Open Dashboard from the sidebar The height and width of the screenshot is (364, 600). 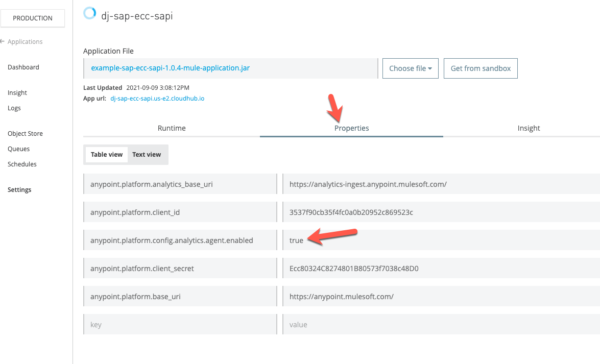coord(23,67)
